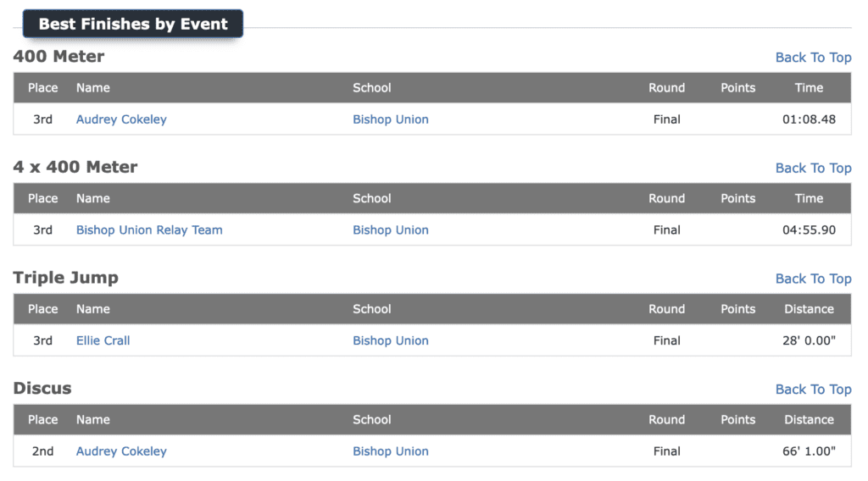Viewport: 868px width, 481px height.
Task: Select the Best Finishes by Event tab
Action: pyautogui.click(x=133, y=24)
